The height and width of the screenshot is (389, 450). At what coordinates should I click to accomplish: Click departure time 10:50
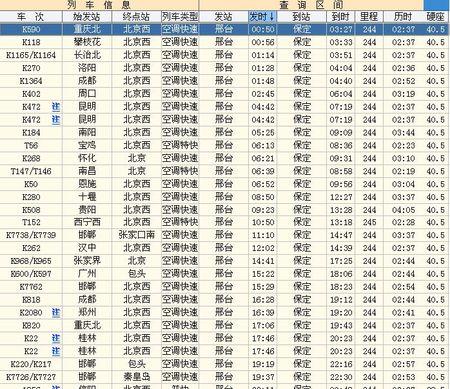tap(263, 222)
